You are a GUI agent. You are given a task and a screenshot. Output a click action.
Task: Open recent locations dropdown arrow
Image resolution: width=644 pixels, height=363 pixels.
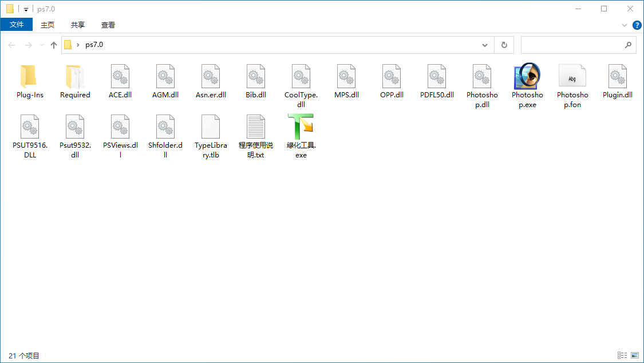coord(41,45)
